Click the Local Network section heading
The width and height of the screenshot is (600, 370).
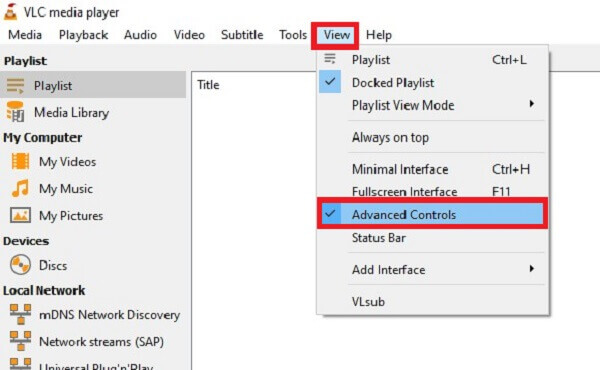(x=44, y=290)
